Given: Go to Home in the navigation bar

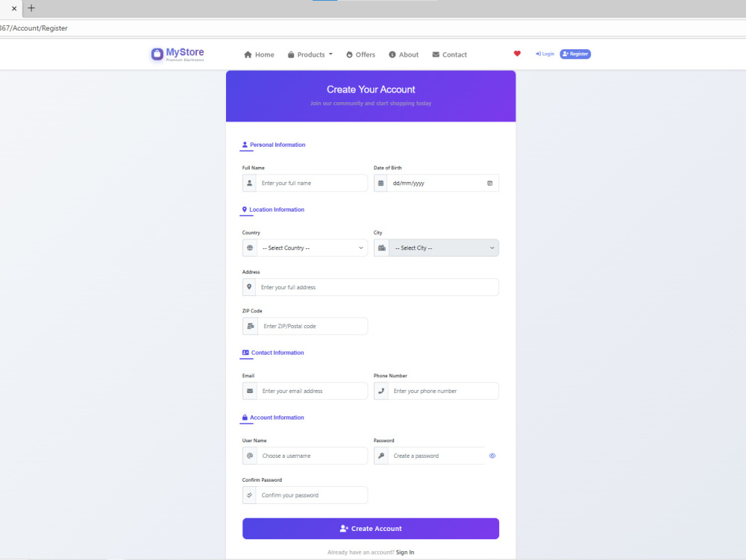Looking at the screenshot, I should click(259, 54).
